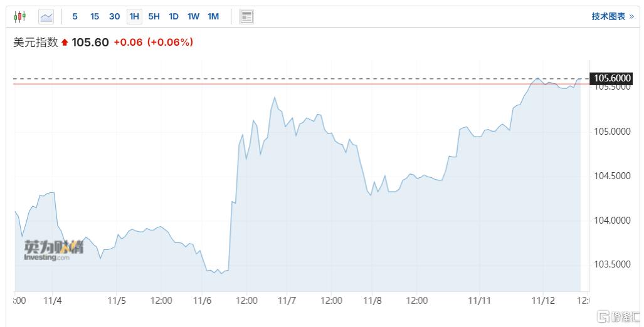
Task: Click the 格隆汇 watermark logo
Action: tap(618, 317)
